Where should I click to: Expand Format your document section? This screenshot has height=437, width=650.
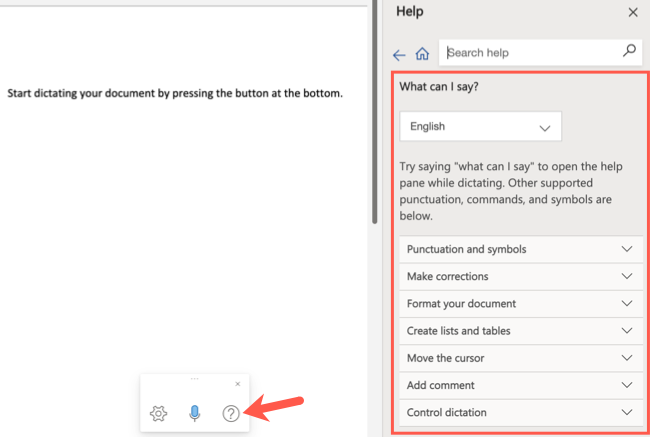[x=520, y=303]
